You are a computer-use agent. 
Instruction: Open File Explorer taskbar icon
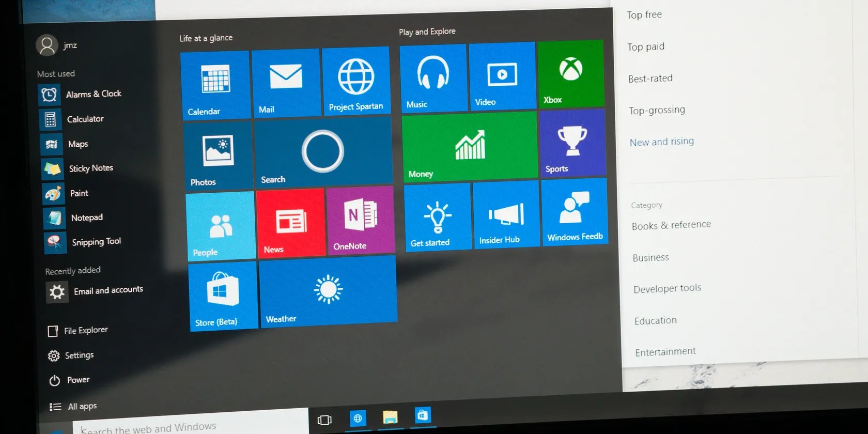390,417
